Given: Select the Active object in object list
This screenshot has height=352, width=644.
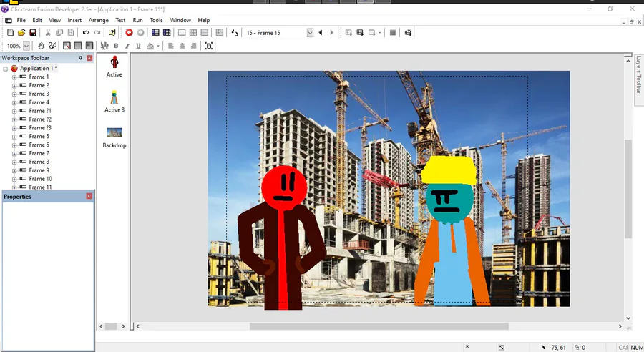Looking at the screenshot, I should [x=114, y=66].
